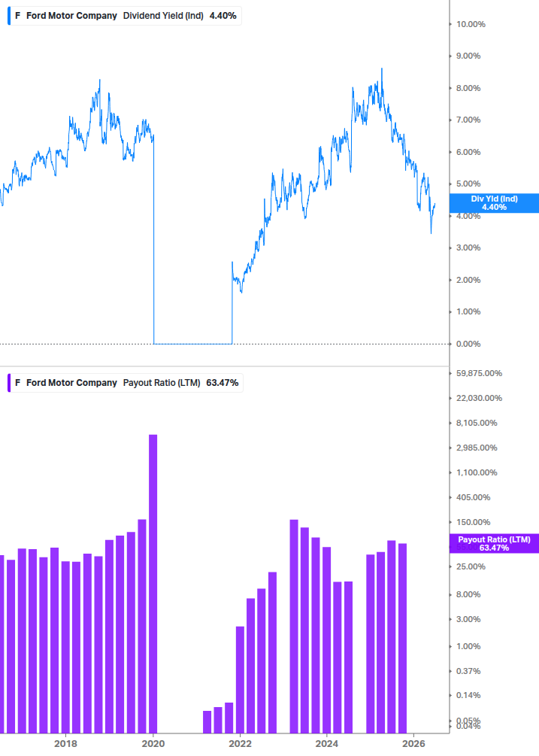Click the 0.00% dividend yield axis label
Image resolution: width=539 pixels, height=756 pixels.
[468, 344]
